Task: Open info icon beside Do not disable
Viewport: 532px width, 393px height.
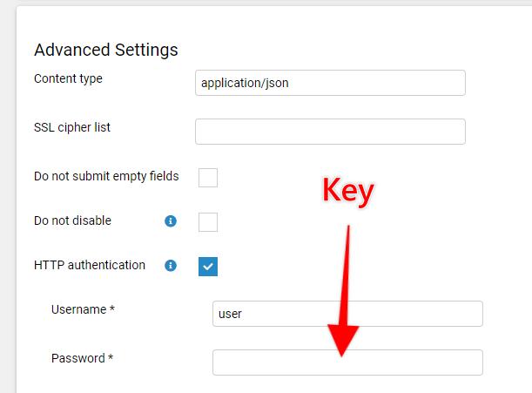Action: [171, 221]
